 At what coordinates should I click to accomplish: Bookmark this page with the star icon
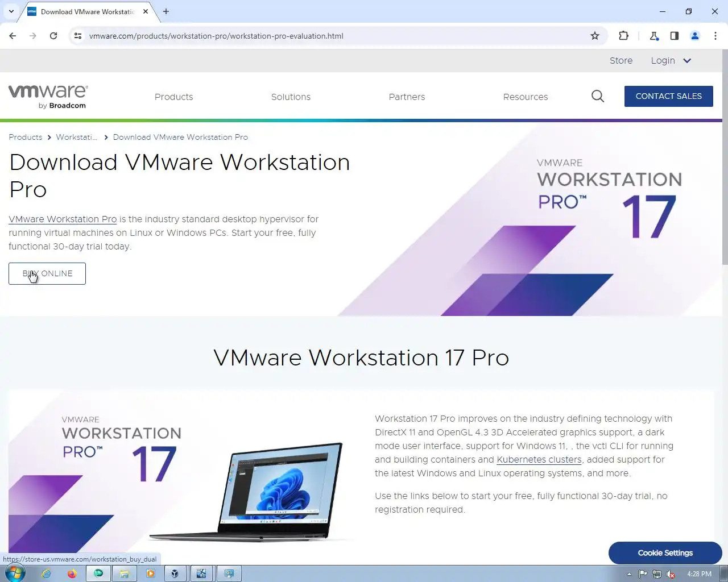click(x=595, y=36)
